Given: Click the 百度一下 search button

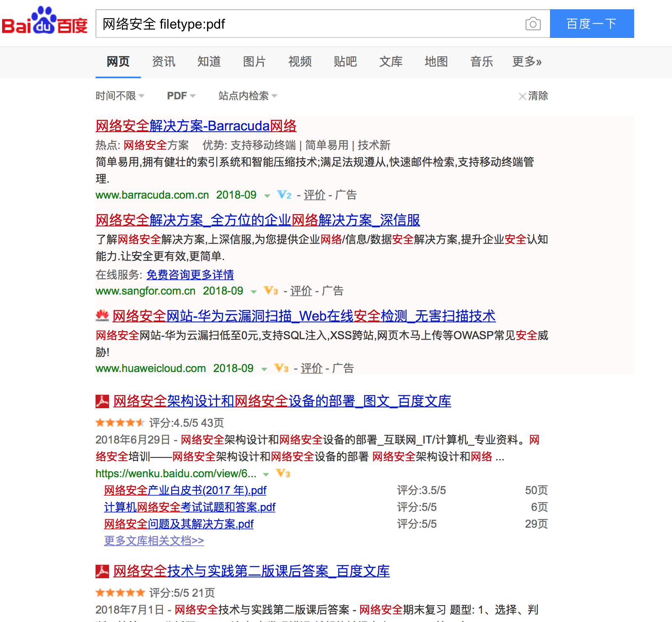Looking at the screenshot, I should tap(592, 24).
